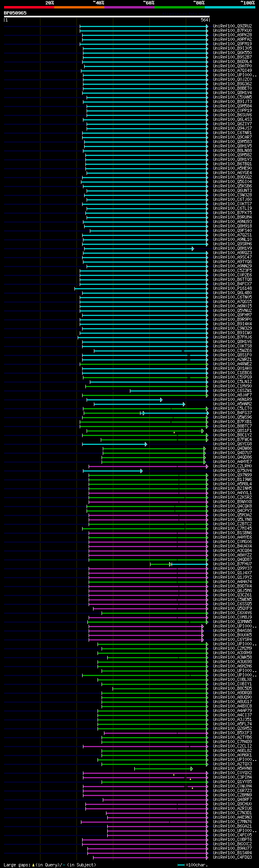Select the UniRef100_Q75UV4 label
This screenshot has width=259, height=868.
[x=232, y=470]
